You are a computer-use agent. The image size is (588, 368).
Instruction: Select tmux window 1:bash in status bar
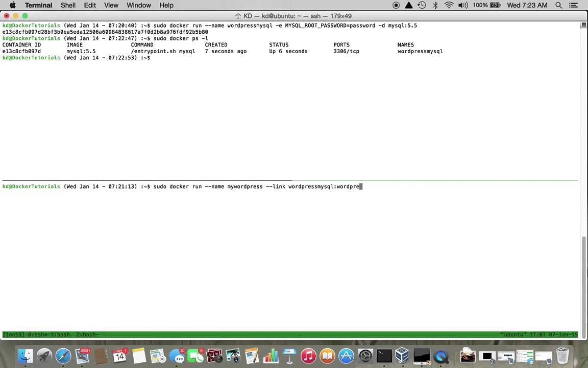tap(60, 334)
